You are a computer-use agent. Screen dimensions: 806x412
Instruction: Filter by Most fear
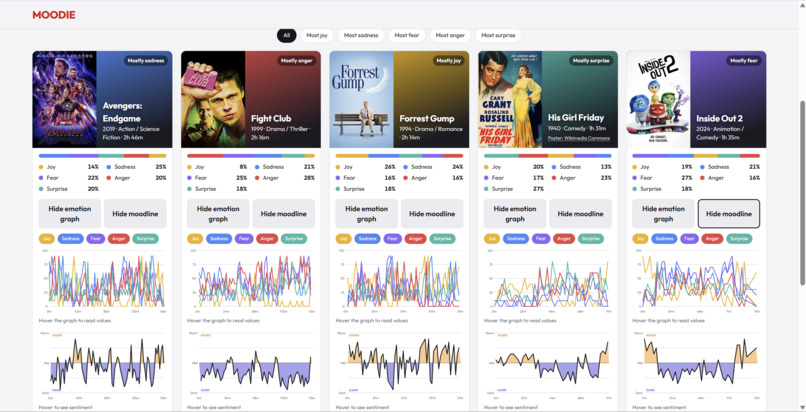point(407,35)
